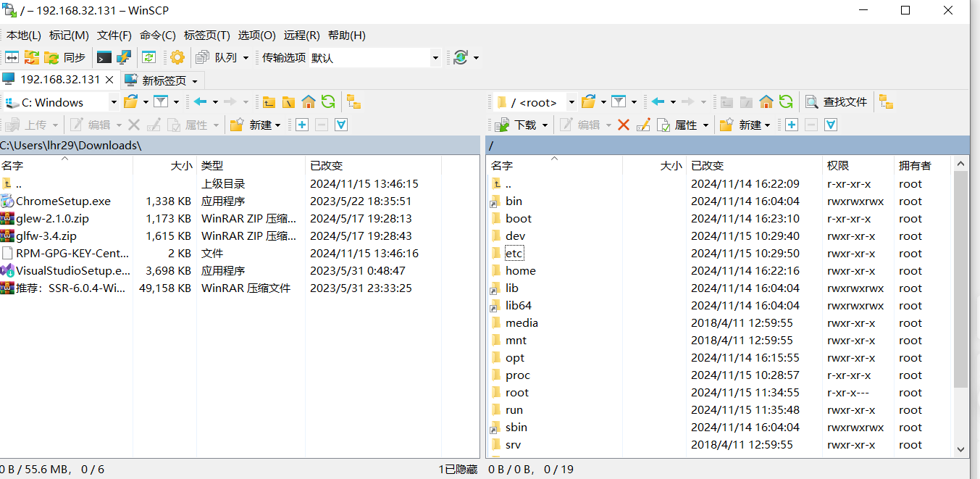Viewport: 980px width, 479px height.
Task: Open the 下载 download dropdown arrow
Action: coord(545,125)
